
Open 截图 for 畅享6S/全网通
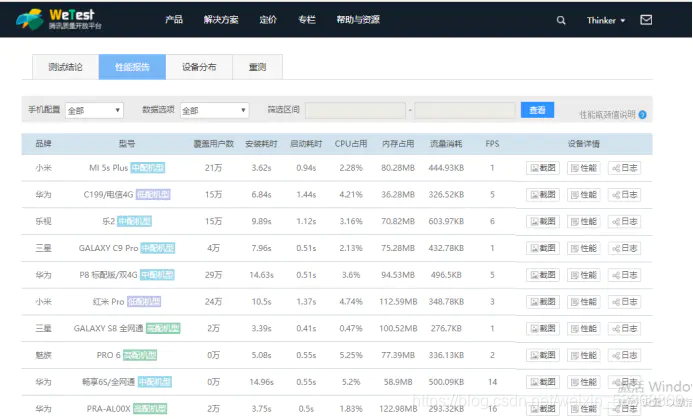[x=543, y=382]
